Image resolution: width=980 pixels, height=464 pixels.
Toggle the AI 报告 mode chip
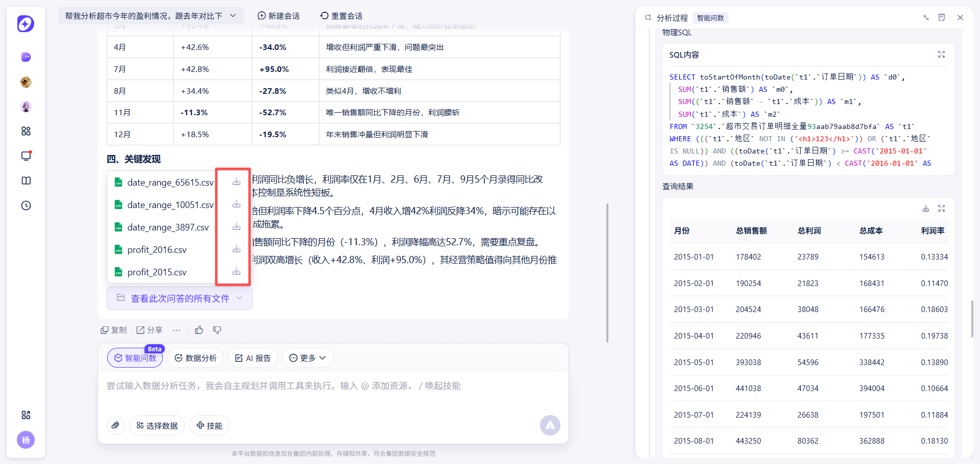coord(253,358)
